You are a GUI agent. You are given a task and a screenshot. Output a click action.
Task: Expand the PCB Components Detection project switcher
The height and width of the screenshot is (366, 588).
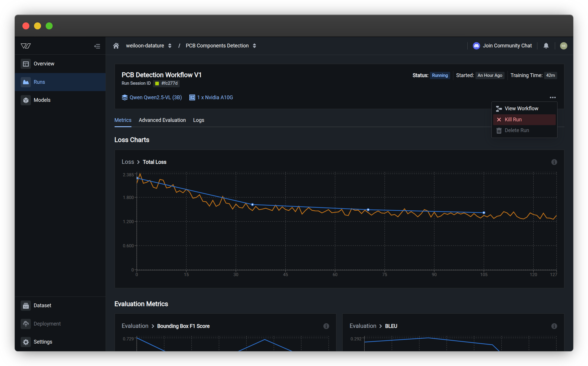tap(254, 46)
